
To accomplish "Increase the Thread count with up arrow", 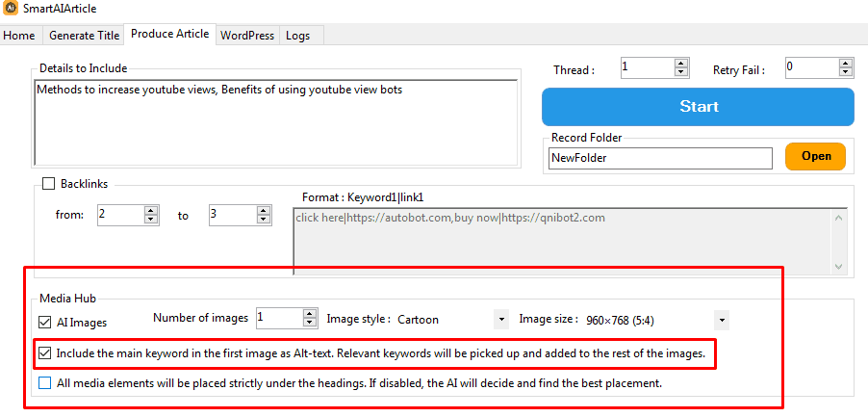I will [681, 64].
